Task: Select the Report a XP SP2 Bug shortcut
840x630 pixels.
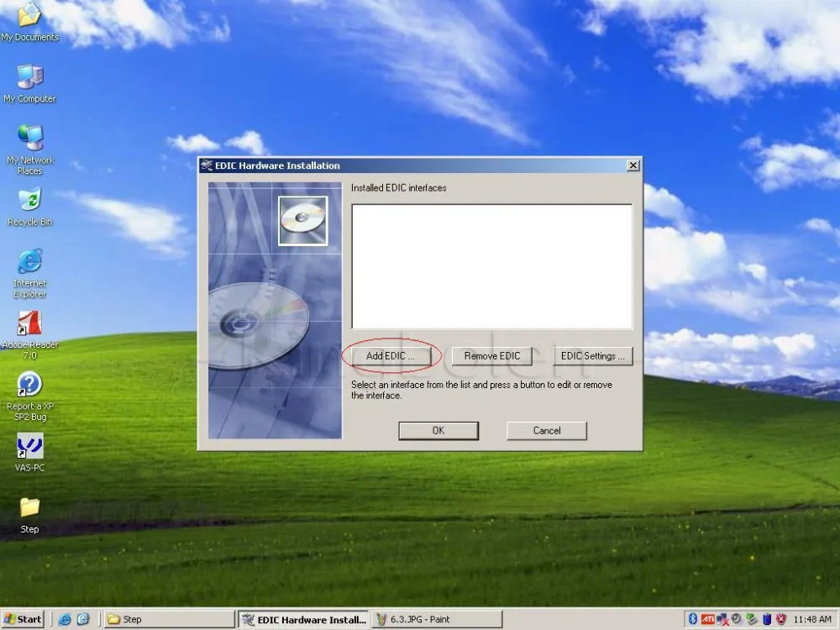Action: coord(29,397)
